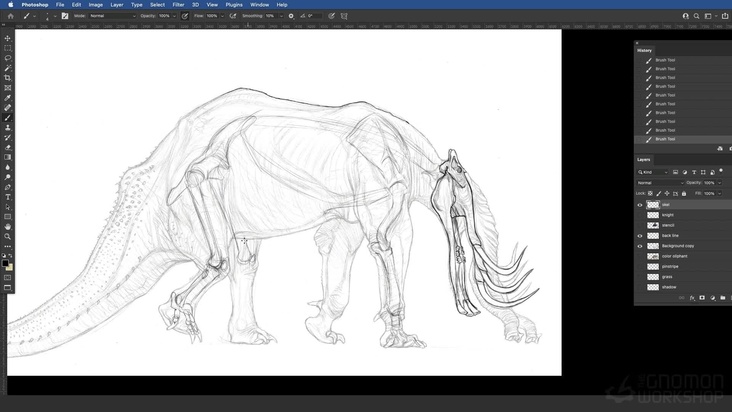Click Home icon in options bar
The width and height of the screenshot is (732, 412).
tap(10, 16)
